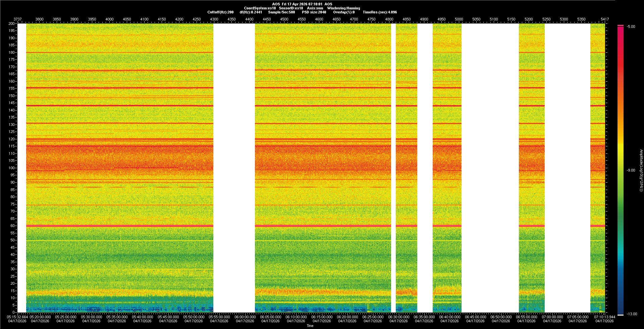Click the -13.00 marker below the colorbar
644x329 pixels.
click(x=631, y=314)
